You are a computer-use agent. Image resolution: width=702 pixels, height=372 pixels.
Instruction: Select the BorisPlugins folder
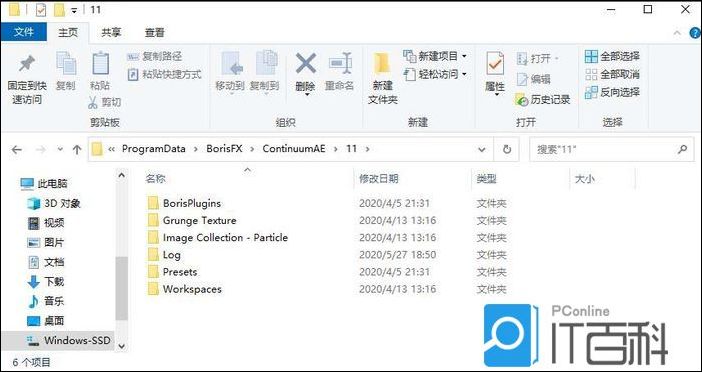pyautogui.click(x=184, y=203)
